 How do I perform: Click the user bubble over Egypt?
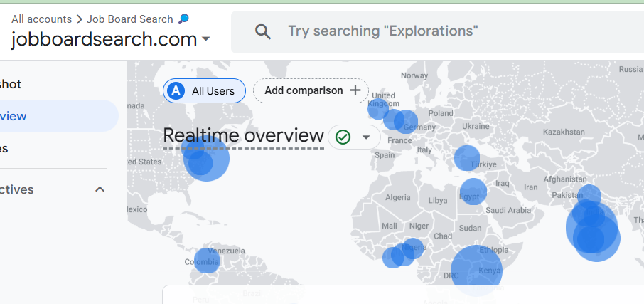(x=473, y=192)
